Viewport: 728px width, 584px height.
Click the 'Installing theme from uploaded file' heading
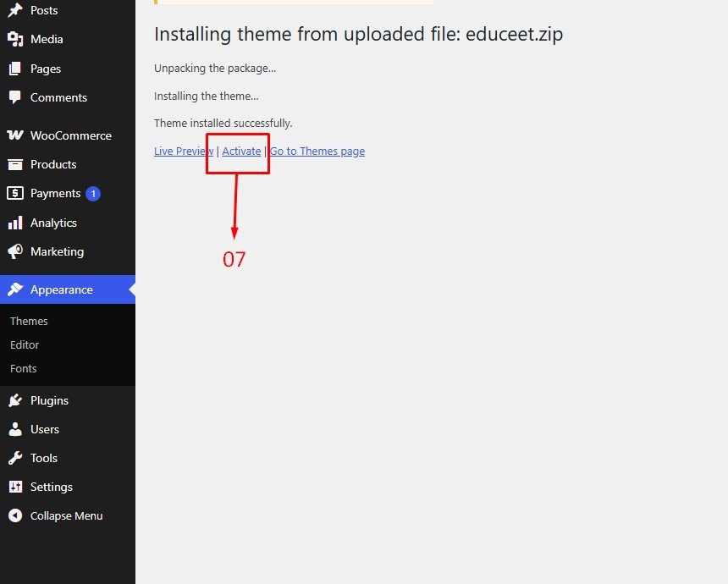click(358, 35)
